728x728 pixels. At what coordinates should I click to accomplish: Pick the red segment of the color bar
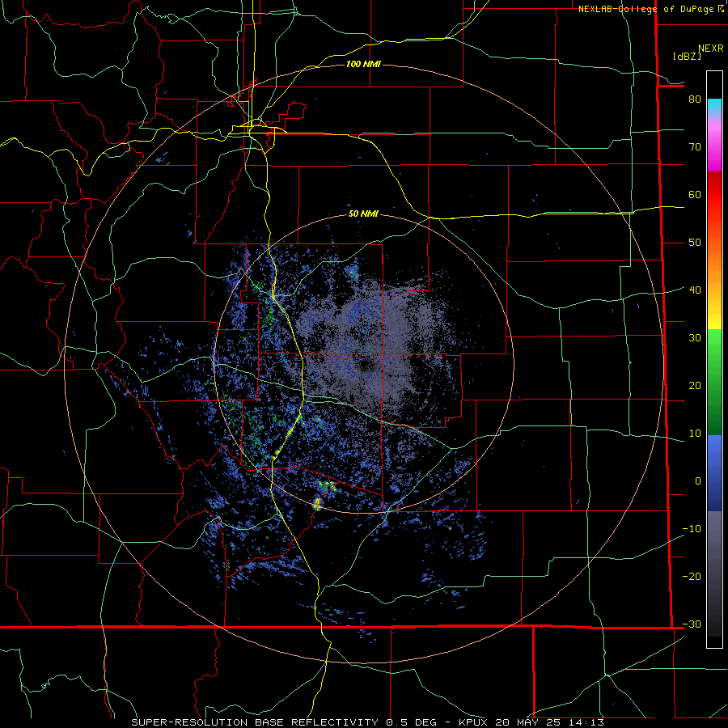[x=714, y=195]
